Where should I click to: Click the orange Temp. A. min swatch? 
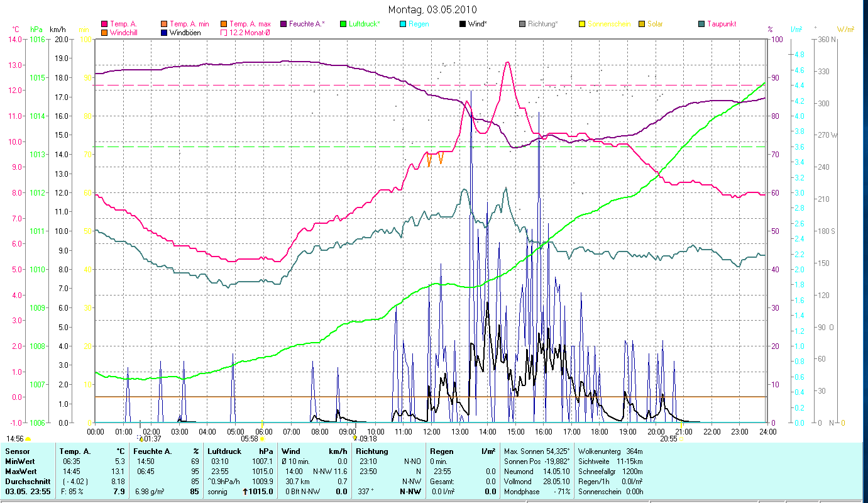(x=163, y=25)
